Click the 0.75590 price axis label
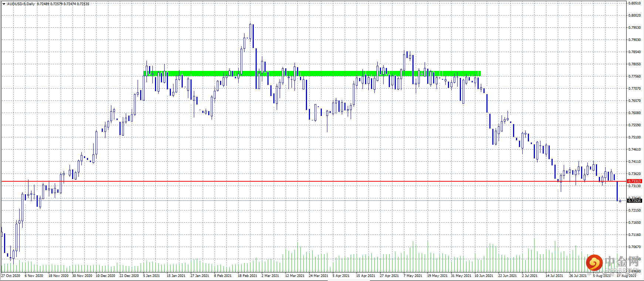Image resolution: width=644 pixels, height=281 pixels. tap(635, 125)
